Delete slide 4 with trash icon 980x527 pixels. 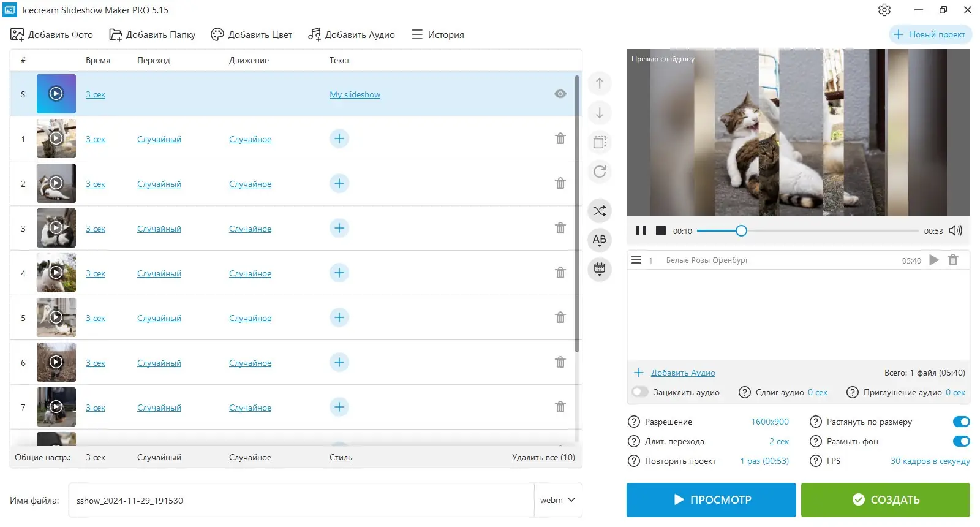tap(560, 273)
